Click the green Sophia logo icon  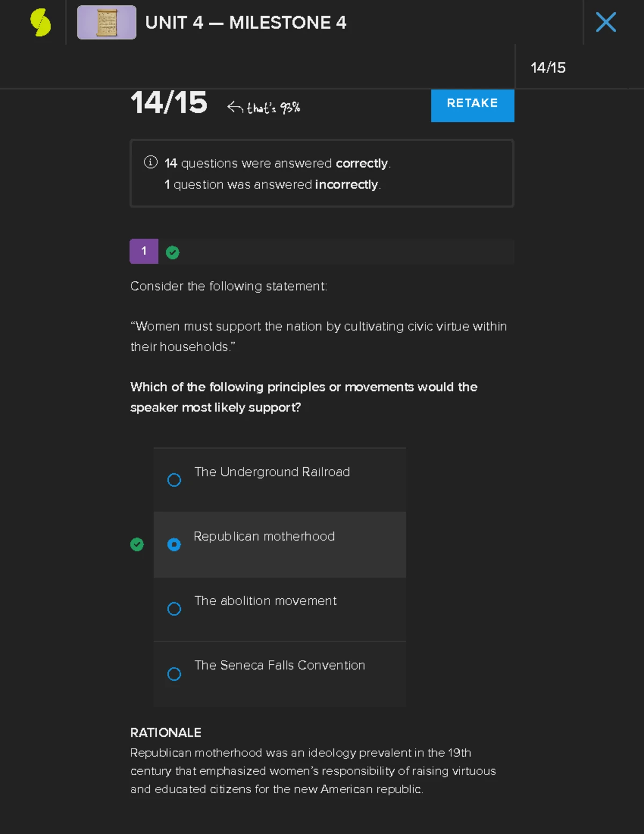coord(40,23)
